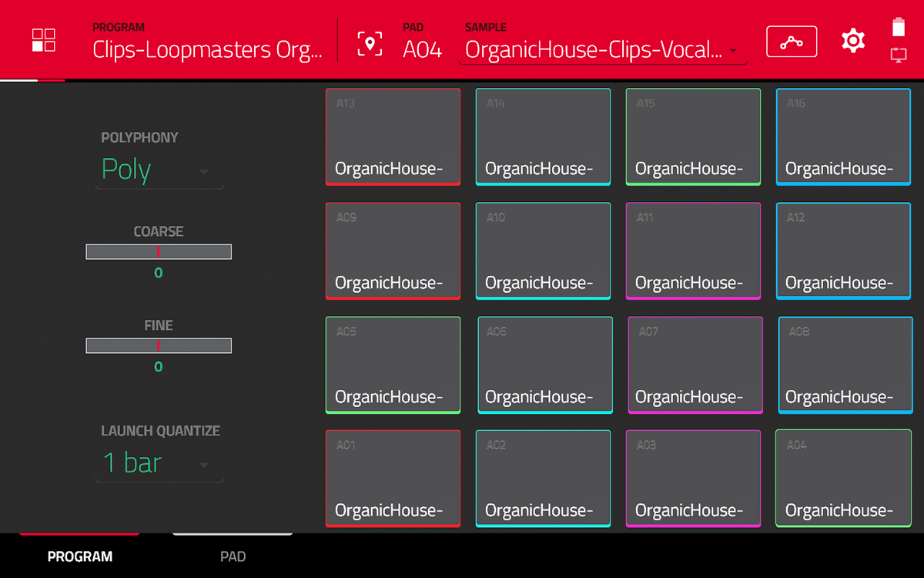The width and height of the screenshot is (924, 578).
Task: Switch to the Program tab
Action: click(80, 556)
